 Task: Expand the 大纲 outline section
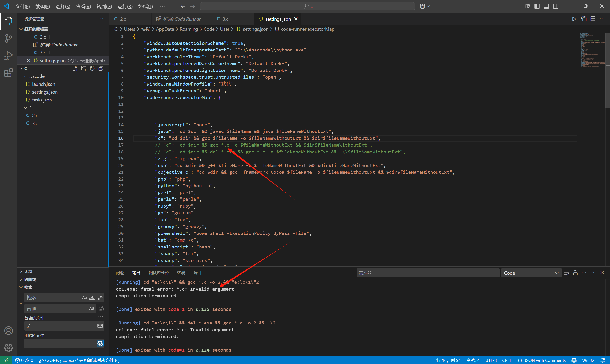[28, 272]
